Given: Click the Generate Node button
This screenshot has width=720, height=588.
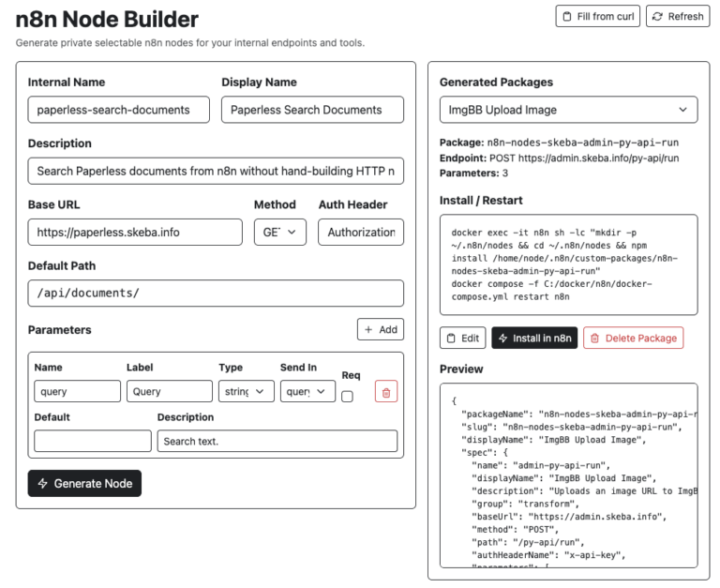Looking at the screenshot, I should coord(84,483).
